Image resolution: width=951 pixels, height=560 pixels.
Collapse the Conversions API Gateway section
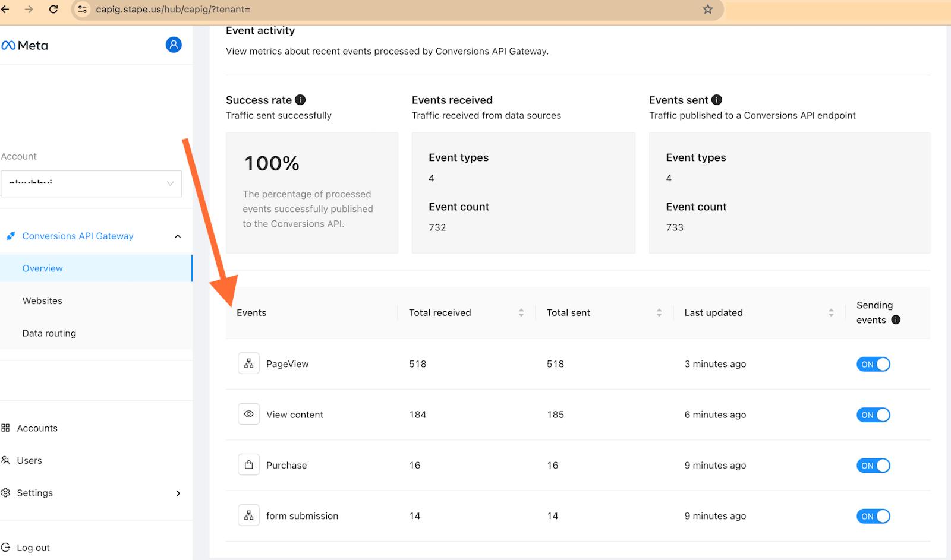point(178,236)
